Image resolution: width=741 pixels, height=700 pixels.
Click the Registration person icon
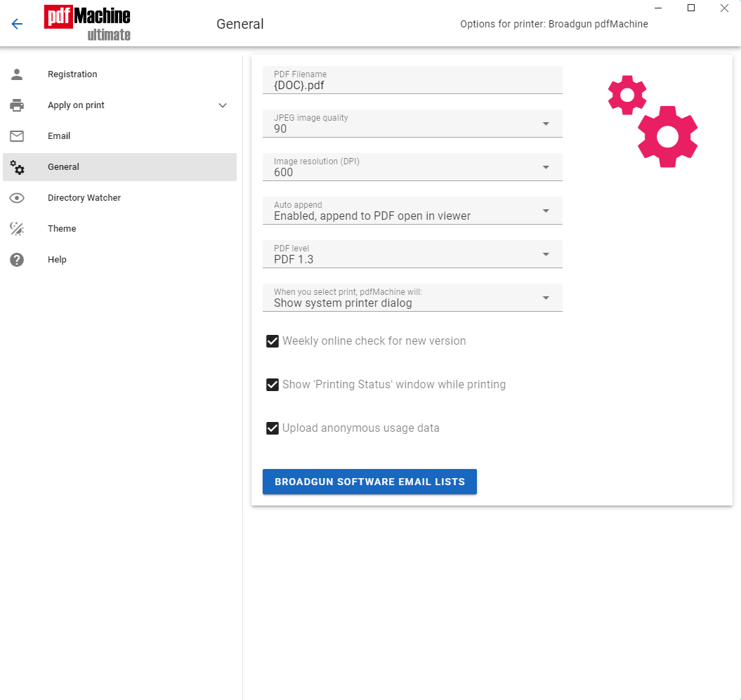pyautogui.click(x=17, y=74)
